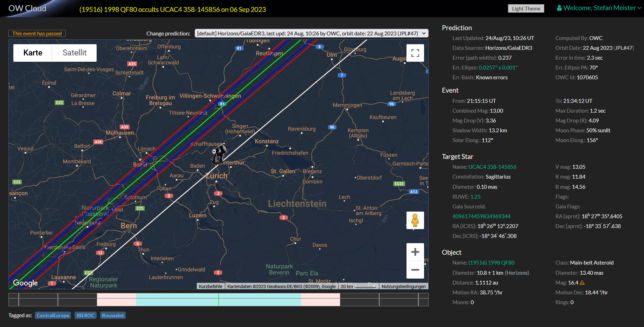
Task: Click the Zürich city label on map
Action: click(x=216, y=175)
